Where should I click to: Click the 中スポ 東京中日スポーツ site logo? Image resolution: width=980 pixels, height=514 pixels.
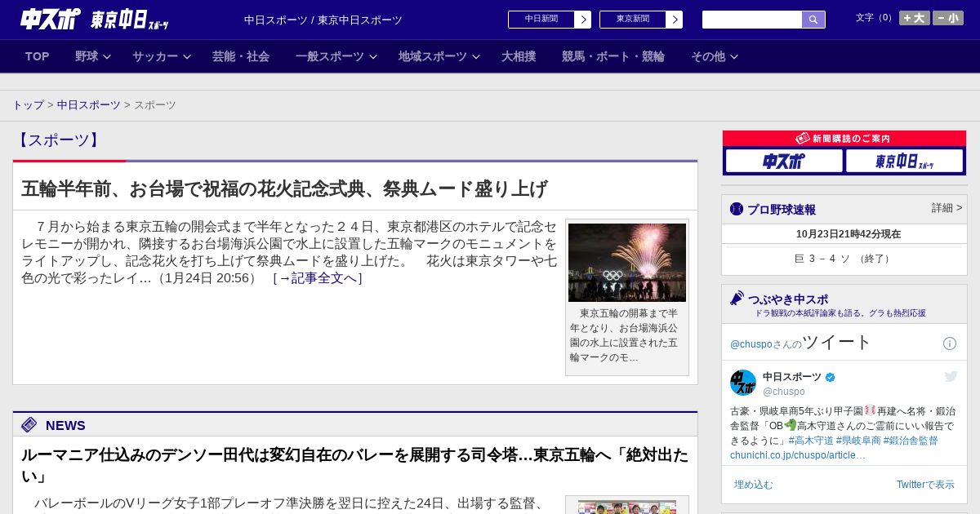[95, 19]
